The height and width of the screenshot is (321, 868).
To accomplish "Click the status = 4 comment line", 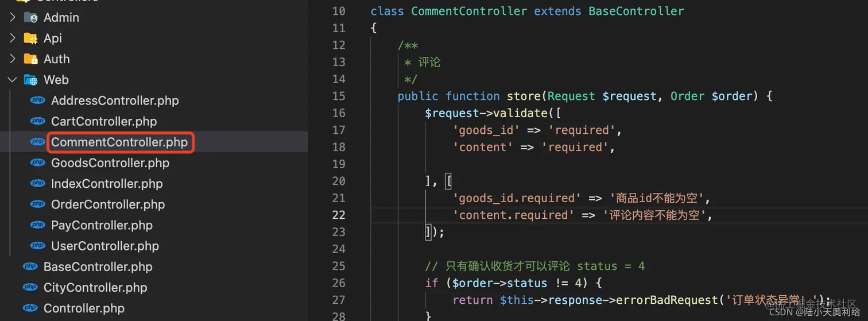I will pyautogui.click(x=534, y=266).
